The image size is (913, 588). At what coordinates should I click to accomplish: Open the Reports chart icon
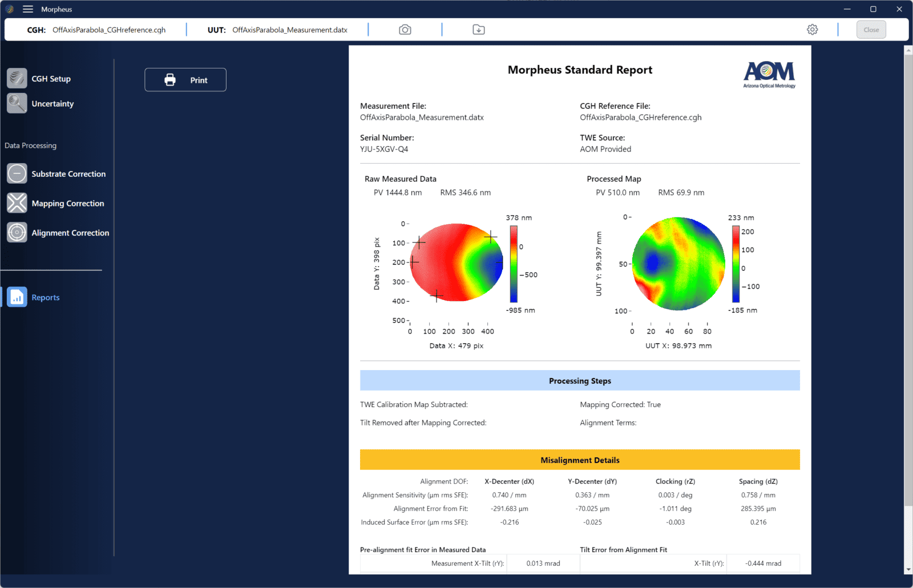tap(17, 297)
